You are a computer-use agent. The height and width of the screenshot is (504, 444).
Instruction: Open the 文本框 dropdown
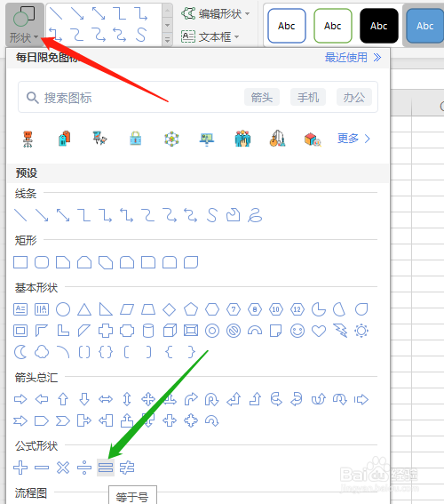click(210, 37)
